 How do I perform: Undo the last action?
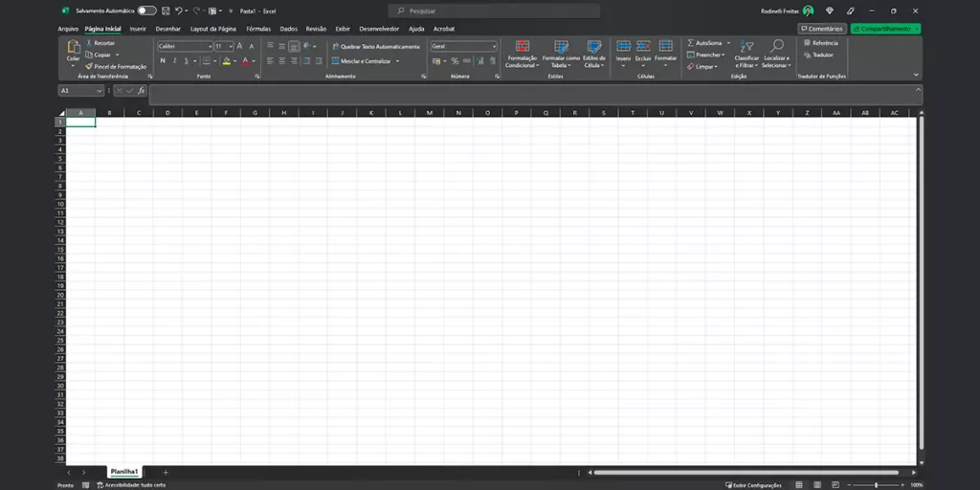(179, 11)
